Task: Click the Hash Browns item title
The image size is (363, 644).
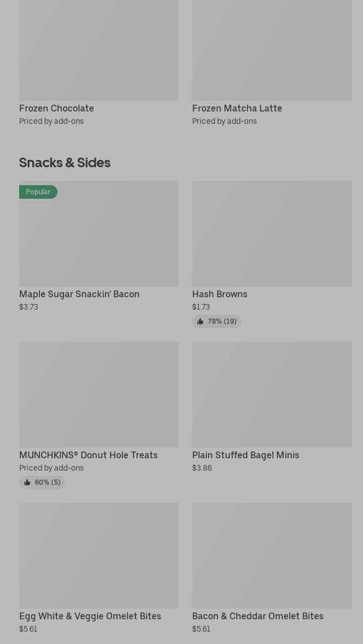Action: click(219, 294)
